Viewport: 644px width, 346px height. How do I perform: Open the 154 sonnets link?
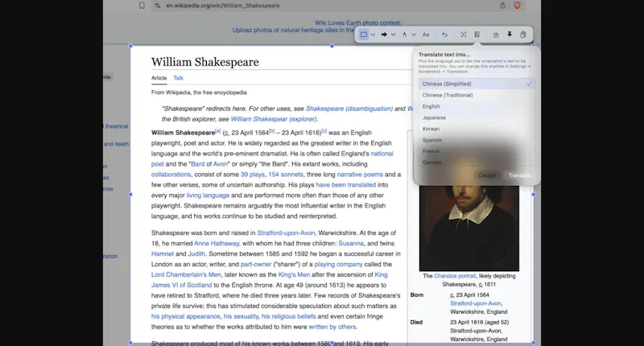286,175
